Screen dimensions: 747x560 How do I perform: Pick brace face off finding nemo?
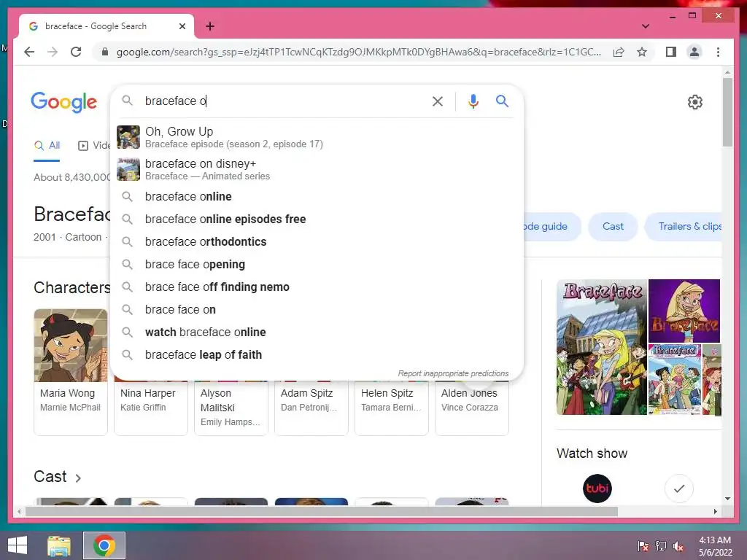pos(317,287)
